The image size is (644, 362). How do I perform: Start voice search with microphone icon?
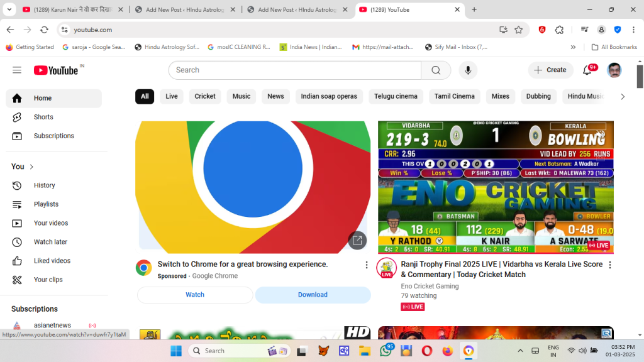point(468,70)
